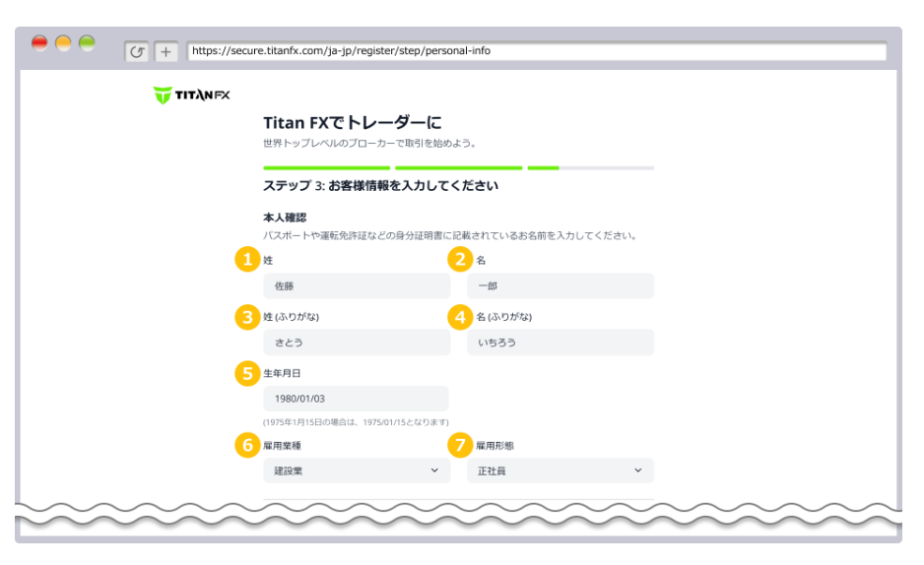Click the third partially filled progress segment
This screenshot has height=565, width=924.
pos(590,167)
